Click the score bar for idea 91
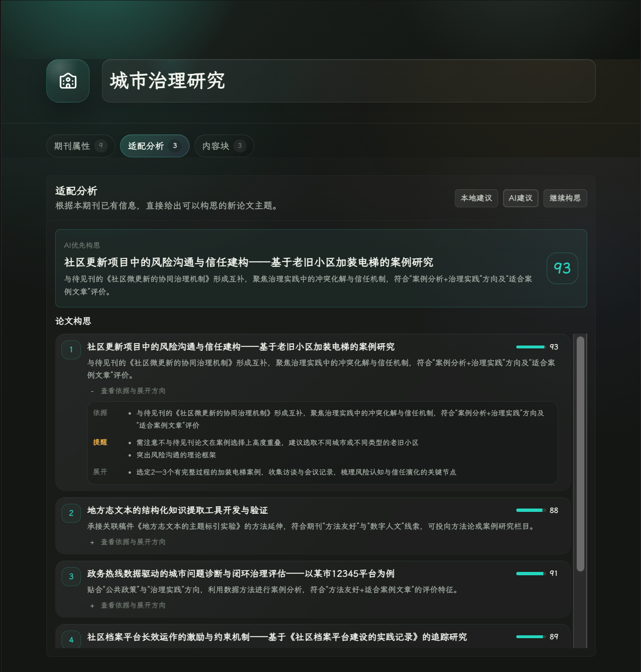The image size is (641, 672). (x=531, y=573)
